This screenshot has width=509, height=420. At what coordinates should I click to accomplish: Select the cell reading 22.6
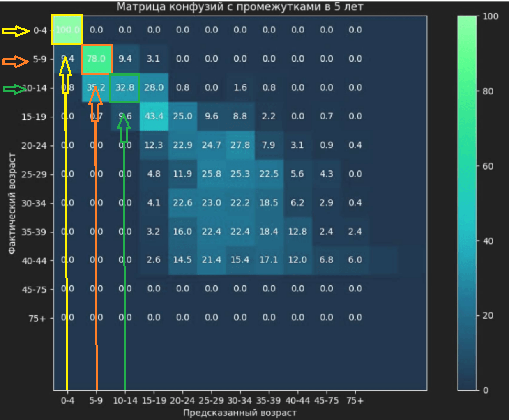click(x=182, y=202)
